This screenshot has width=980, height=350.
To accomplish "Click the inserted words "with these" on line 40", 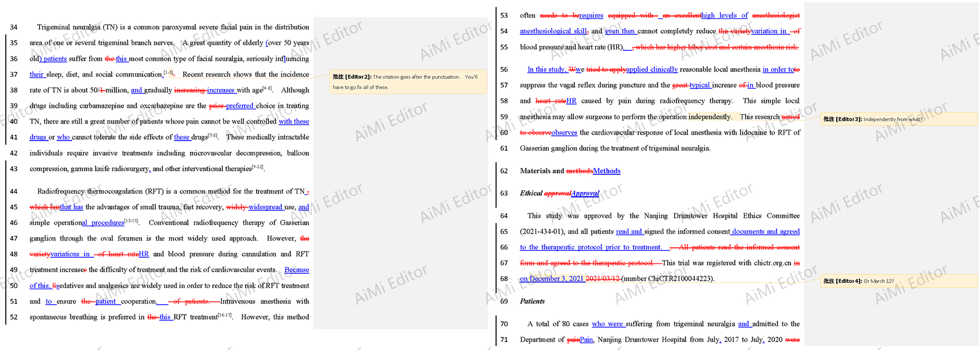I will [294, 121].
